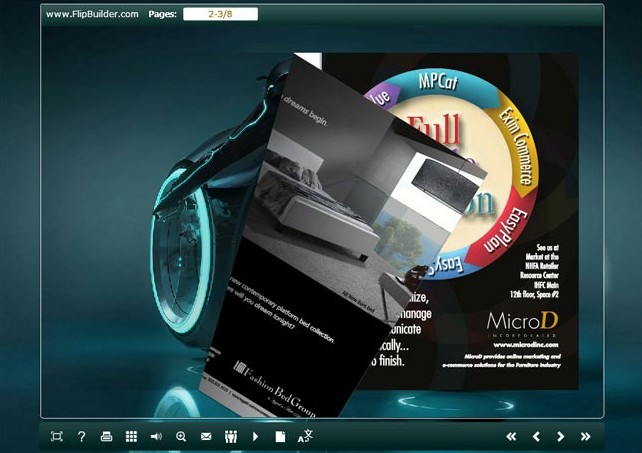Jump to the first page
The width and height of the screenshot is (642, 453).
pyautogui.click(x=511, y=436)
